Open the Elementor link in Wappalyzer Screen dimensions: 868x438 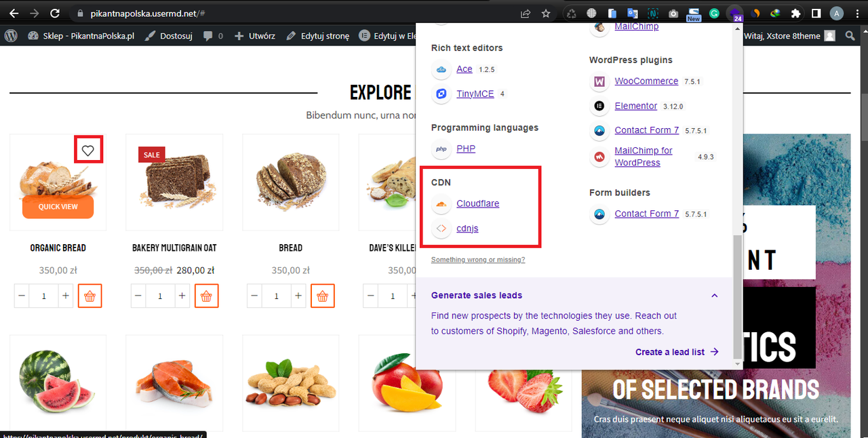coord(636,106)
